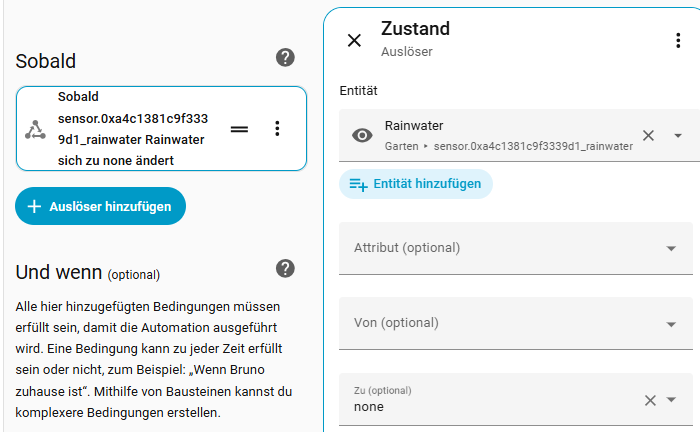
Task: Click the Entität hinzufügen button
Action: pos(416,184)
